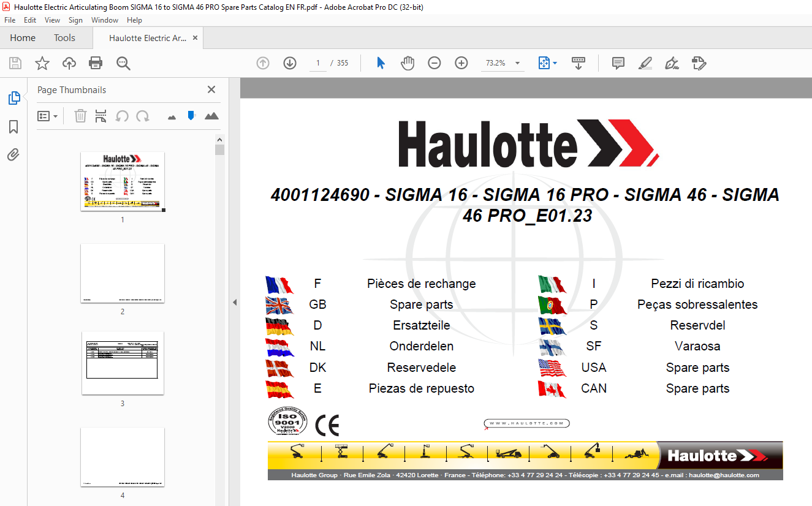
Task: Select page 1 thumbnail
Action: (x=123, y=181)
